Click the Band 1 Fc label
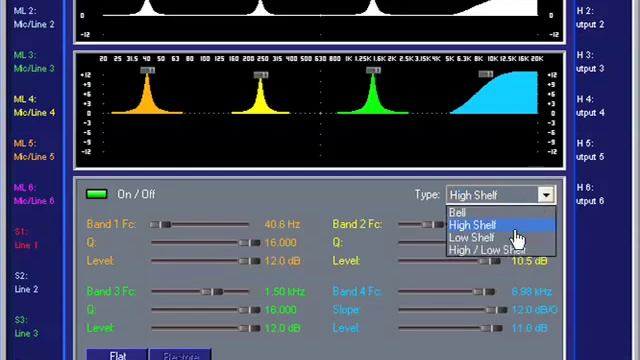The width and height of the screenshot is (640, 360). pyautogui.click(x=111, y=224)
